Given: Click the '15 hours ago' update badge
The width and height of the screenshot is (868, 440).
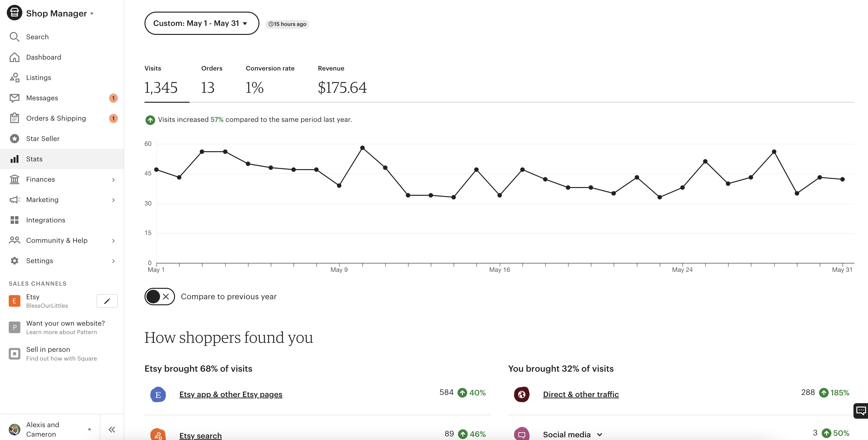Looking at the screenshot, I should tap(287, 24).
